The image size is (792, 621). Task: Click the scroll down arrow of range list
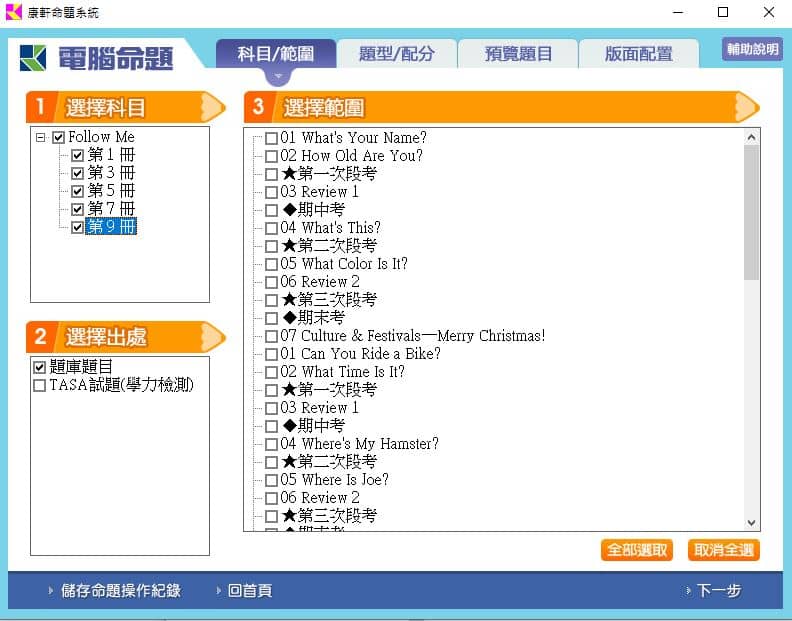(x=751, y=522)
